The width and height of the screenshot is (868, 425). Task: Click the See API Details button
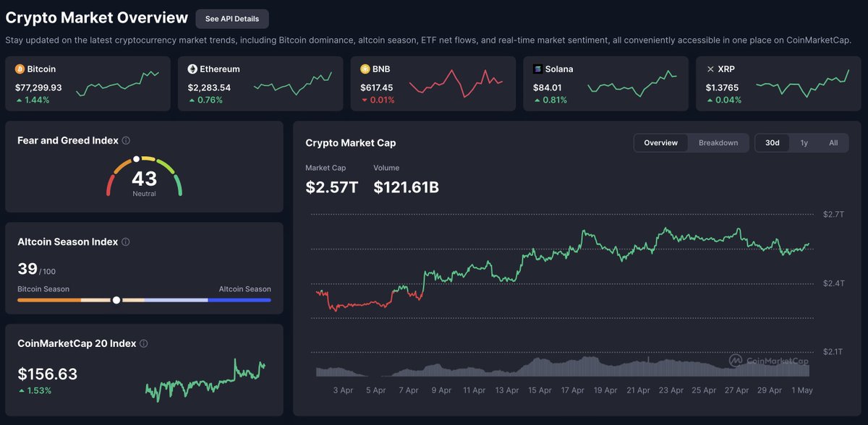pyautogui.click(x=232, y=19)
